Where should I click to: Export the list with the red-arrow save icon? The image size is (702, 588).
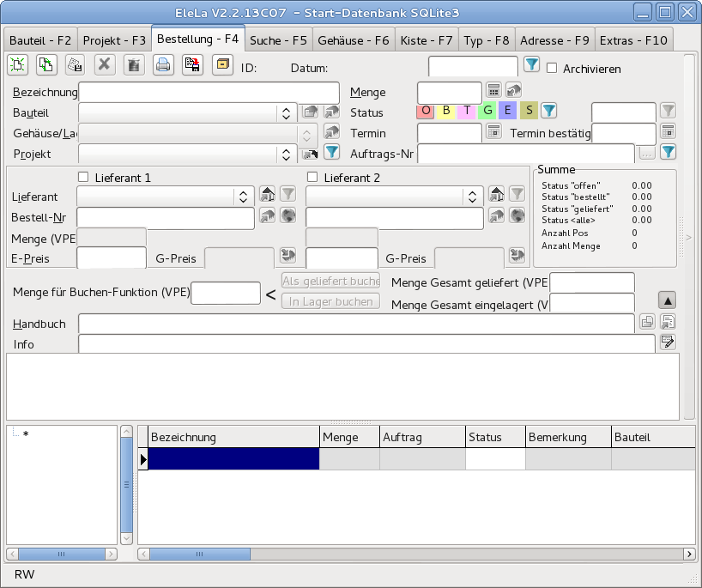coord(192,64)
